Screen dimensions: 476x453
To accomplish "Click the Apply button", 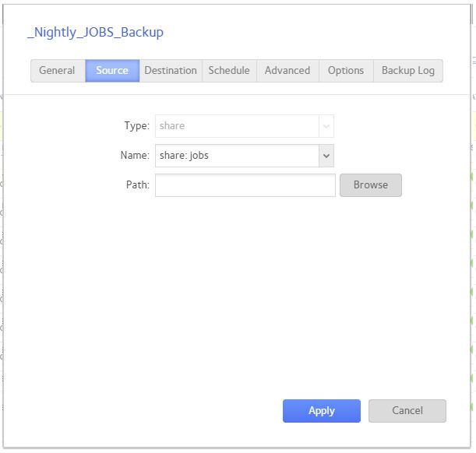I will [321, 411].
